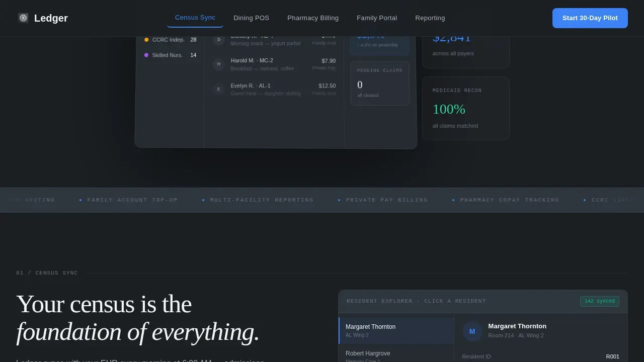
Task: Open the Census Sync nav tab
Action: click(195, 18)
